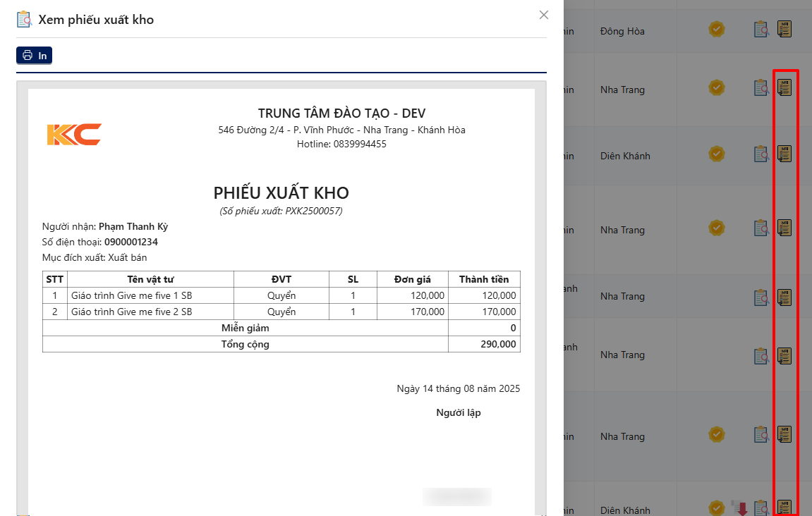Click the Tổng cộng total row of the table
The image size is (812, 516).
tap(246, 344)
